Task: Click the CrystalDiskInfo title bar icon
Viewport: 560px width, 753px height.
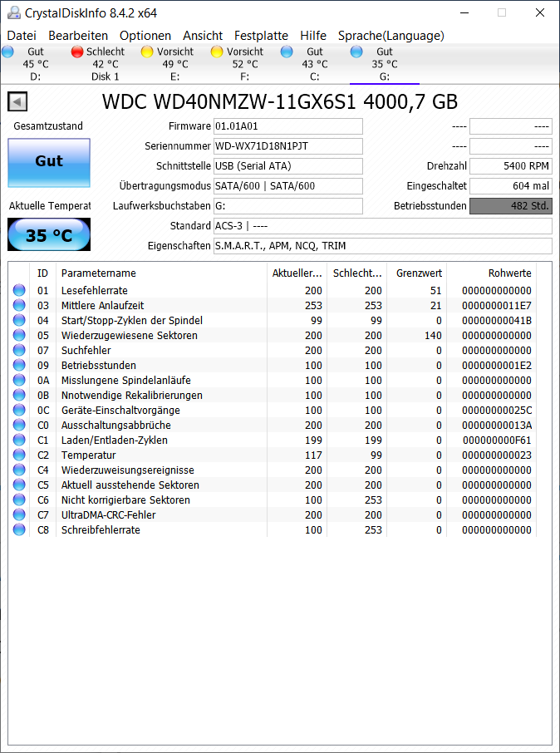Action: point(14,12)
